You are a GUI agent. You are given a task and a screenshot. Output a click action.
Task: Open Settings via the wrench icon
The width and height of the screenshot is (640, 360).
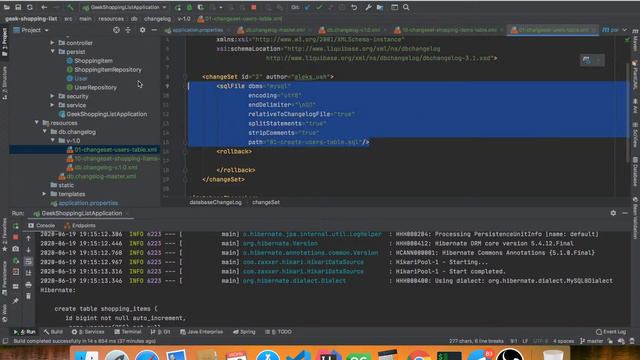tap(368, 7)
